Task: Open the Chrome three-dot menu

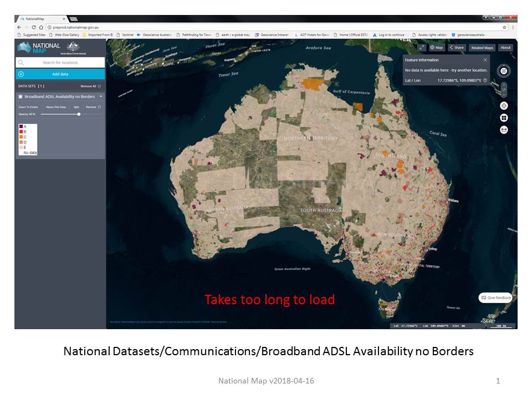Action: [x=513, y=27]
